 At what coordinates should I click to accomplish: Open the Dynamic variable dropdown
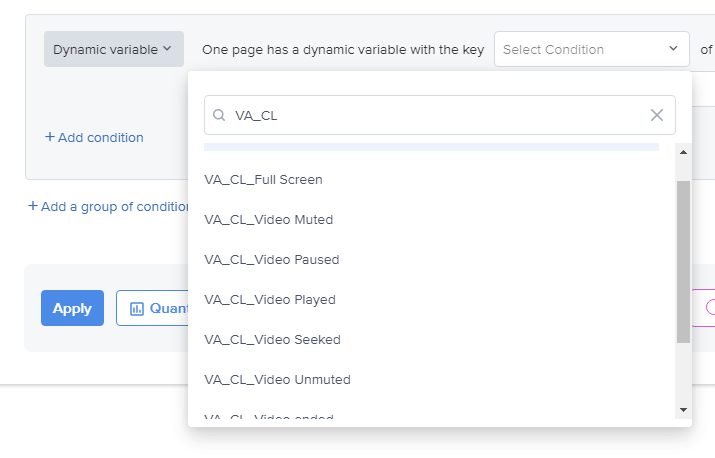point(114,49)
